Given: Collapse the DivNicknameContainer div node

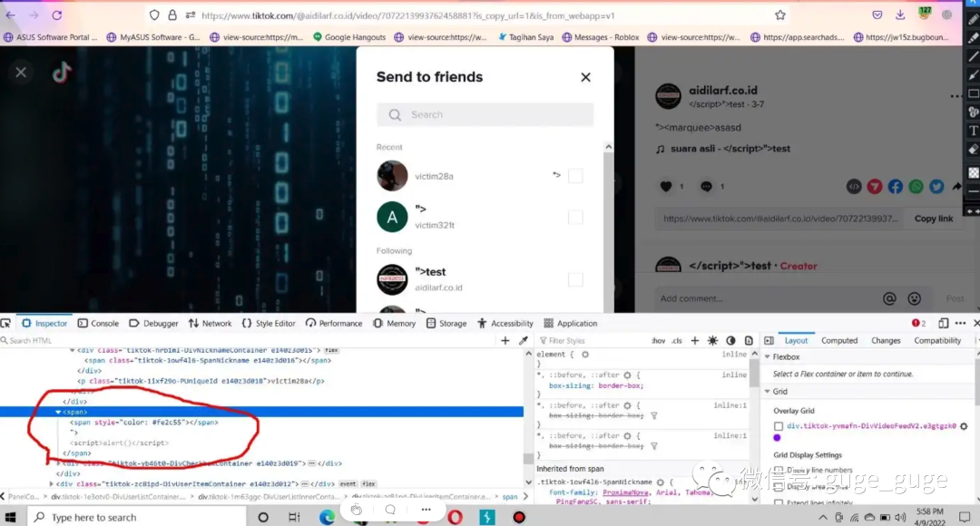Looking at the screenshot, I should click(72, 350).
